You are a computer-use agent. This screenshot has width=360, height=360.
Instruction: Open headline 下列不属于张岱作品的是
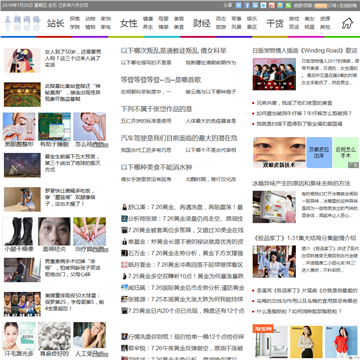click(156, 109)
